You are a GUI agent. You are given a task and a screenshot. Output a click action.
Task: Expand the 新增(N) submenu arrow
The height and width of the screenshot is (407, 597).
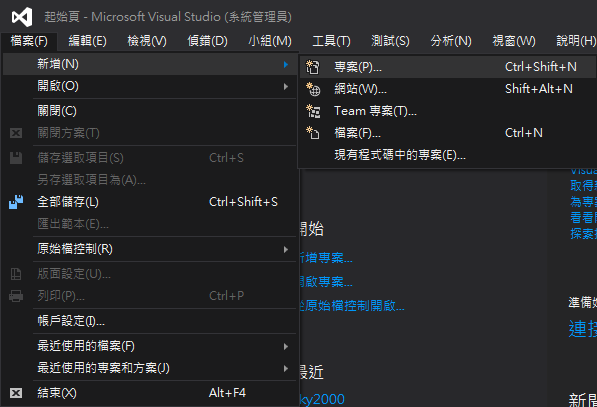click(286, 64)
